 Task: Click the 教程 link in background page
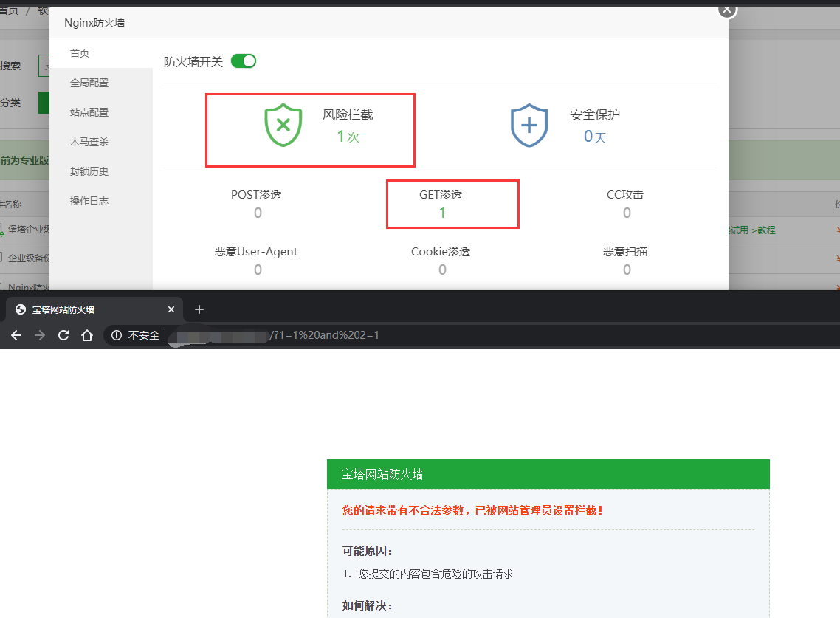click(766, 230)
